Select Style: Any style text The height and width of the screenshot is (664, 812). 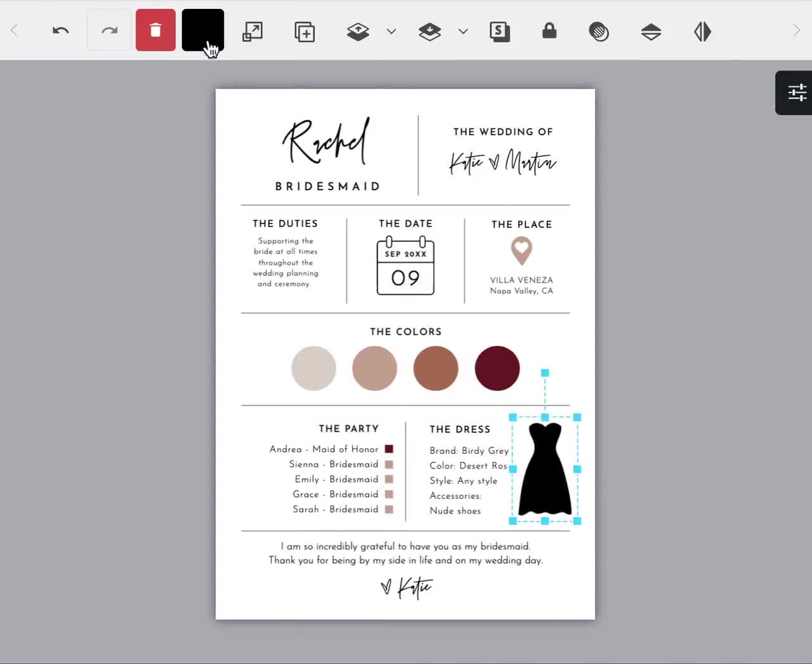(463, 481)
